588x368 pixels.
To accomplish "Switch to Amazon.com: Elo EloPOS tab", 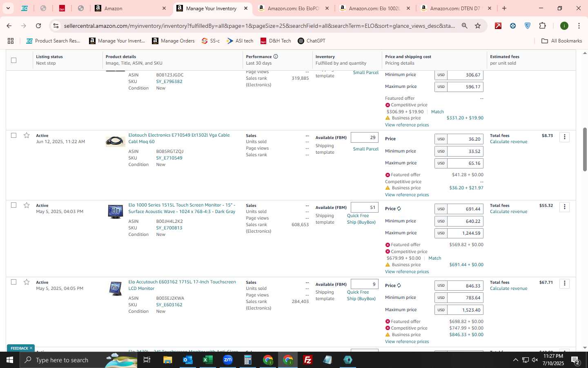I will coord(294,8).
